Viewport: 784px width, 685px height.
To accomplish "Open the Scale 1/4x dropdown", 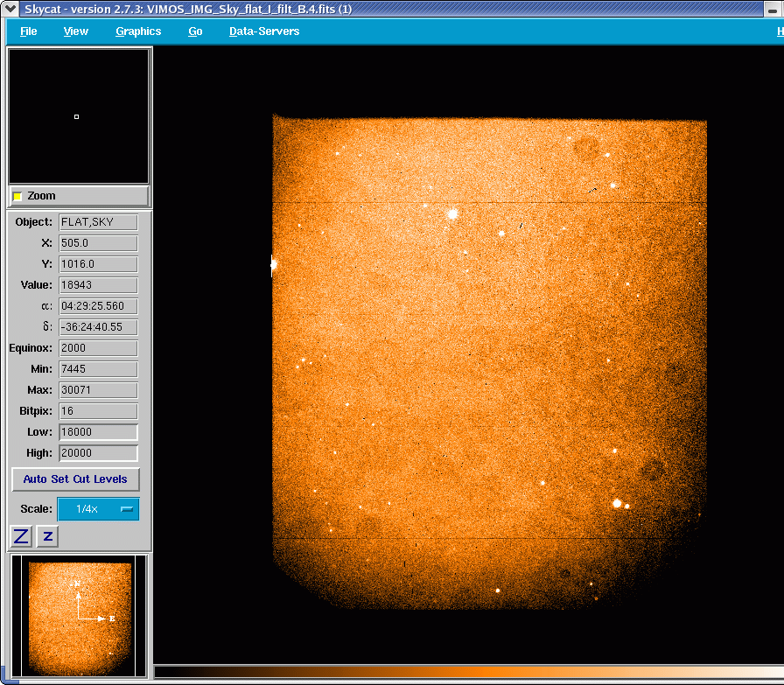I will [99, 509].
